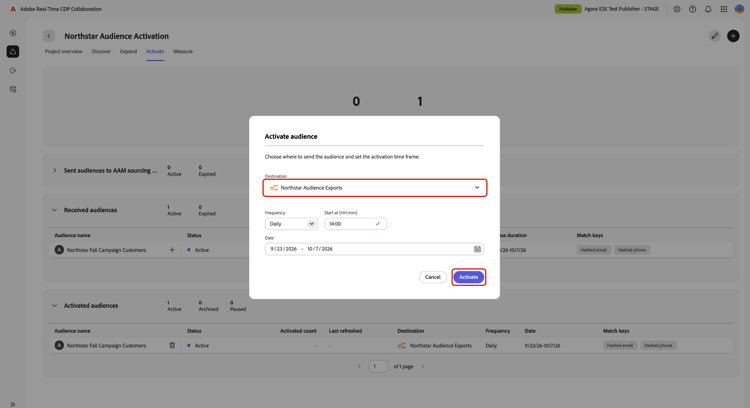Click Match keys header in Activated audiences table

click(x=616, y=331)
